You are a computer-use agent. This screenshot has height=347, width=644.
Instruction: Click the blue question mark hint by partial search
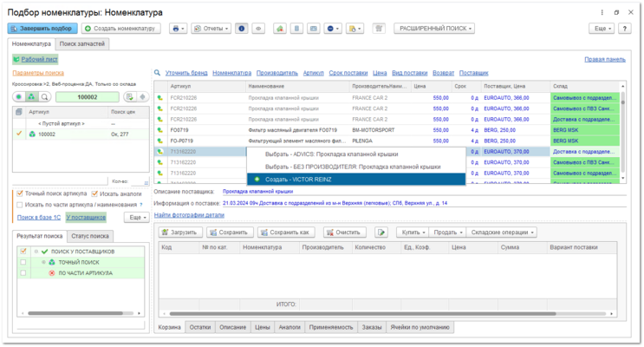coord(141,205)
